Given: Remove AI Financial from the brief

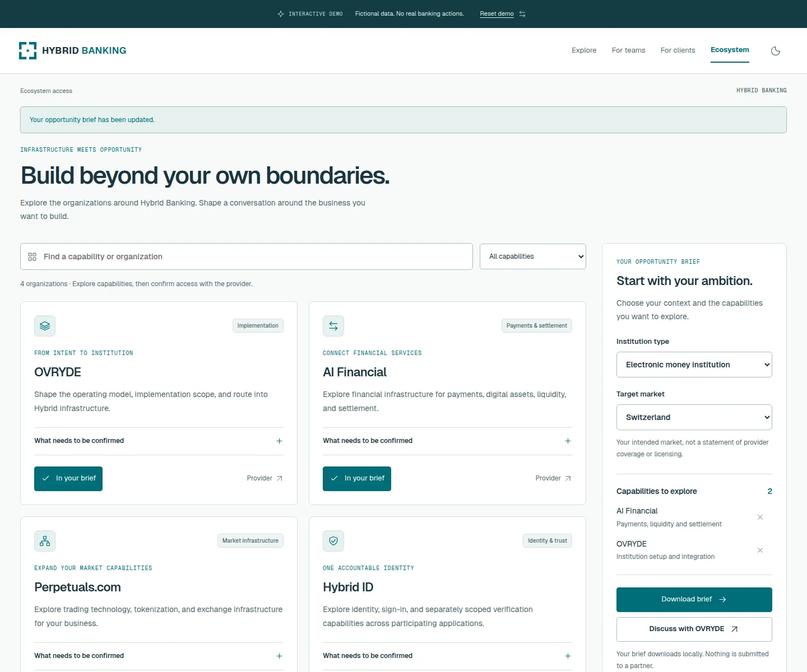Looking at the screenshot, I should click(x=760, y=517).
